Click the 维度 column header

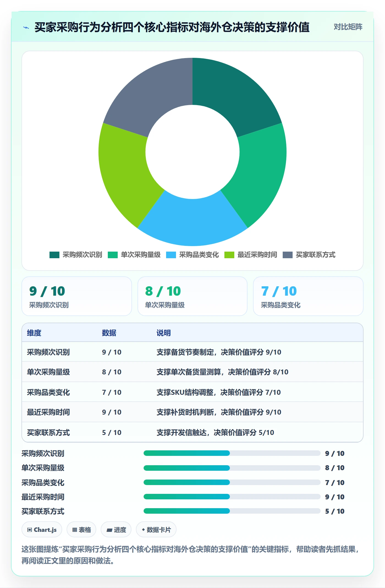tap(34, 333)
